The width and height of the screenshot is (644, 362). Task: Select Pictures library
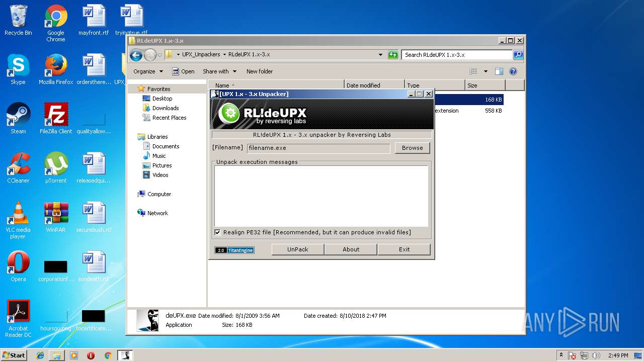click(162, 165)
